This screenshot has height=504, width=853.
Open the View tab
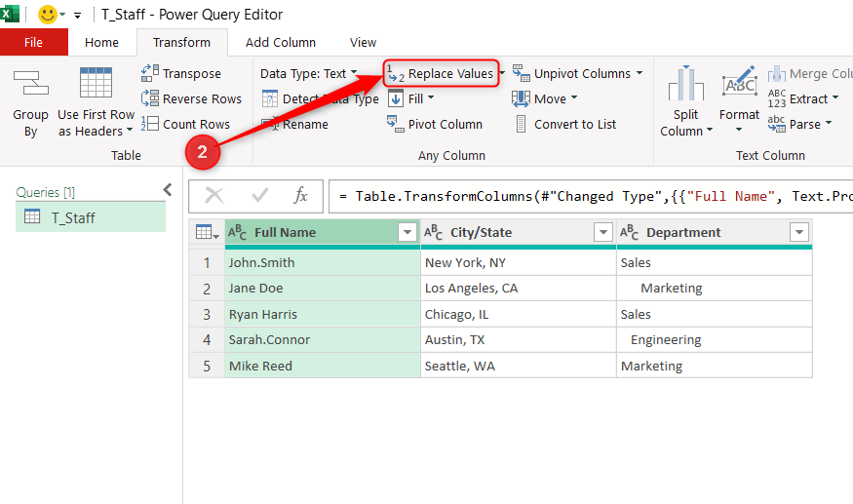[363, 43]
